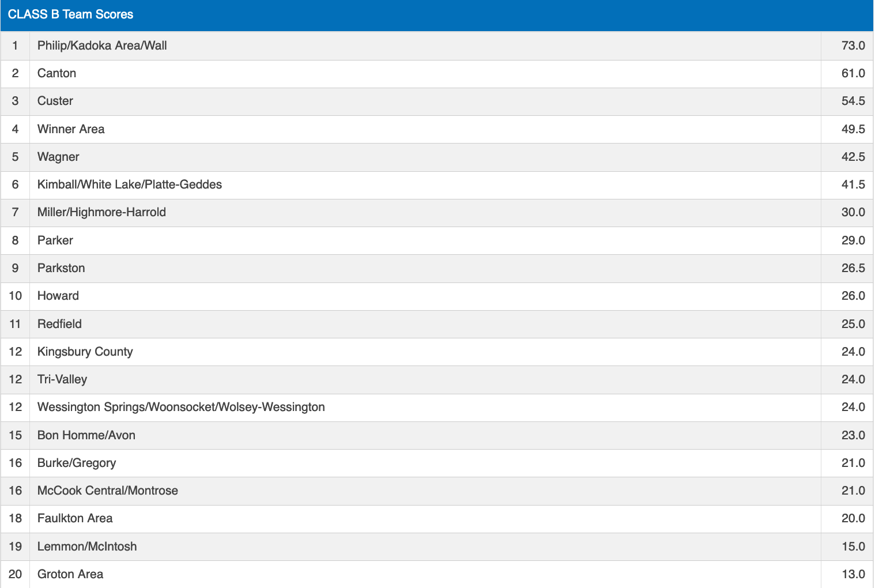Click the CLASS B Team Scores header

[70, 14]
